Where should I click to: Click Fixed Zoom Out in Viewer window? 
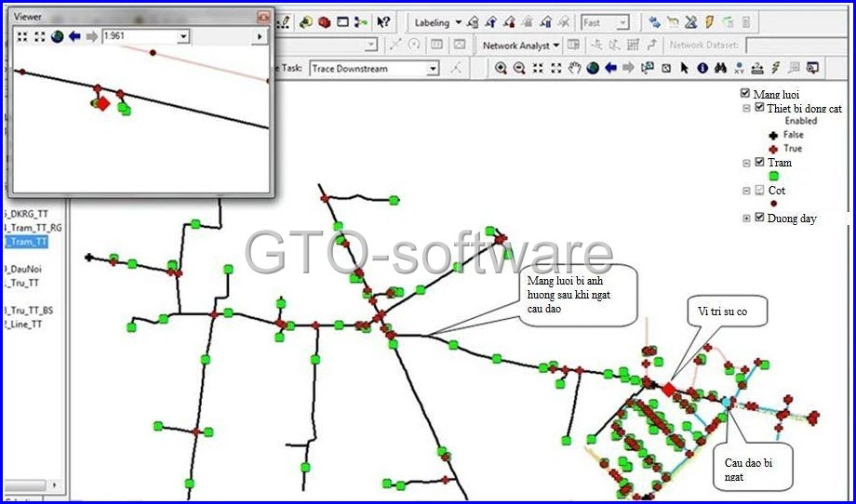39,36
